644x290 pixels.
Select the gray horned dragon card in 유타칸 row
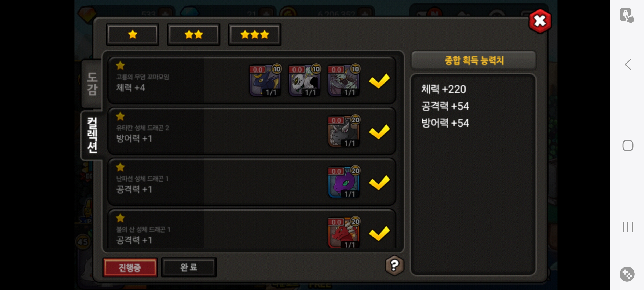pyautogui.click(x=344, y=131)
